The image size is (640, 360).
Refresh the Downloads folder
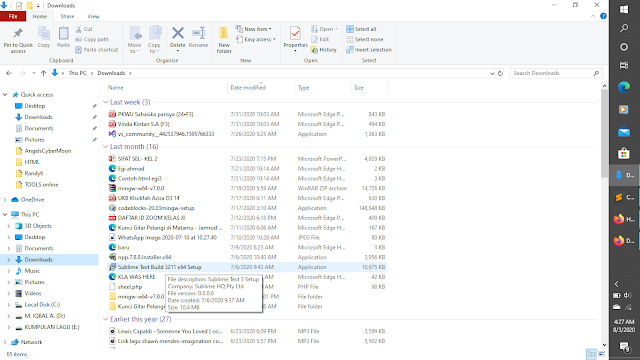(x=500, y=73)
